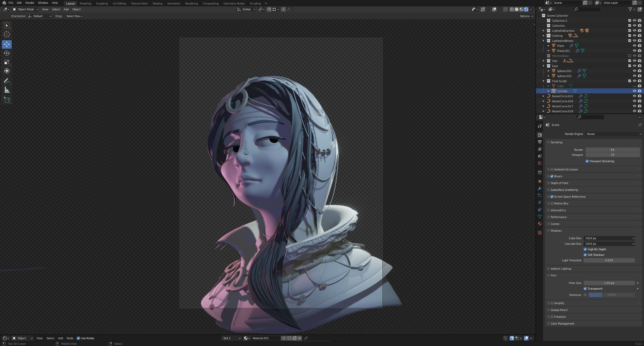Switch to the Sculpting workspace tab

pos(102,3)
